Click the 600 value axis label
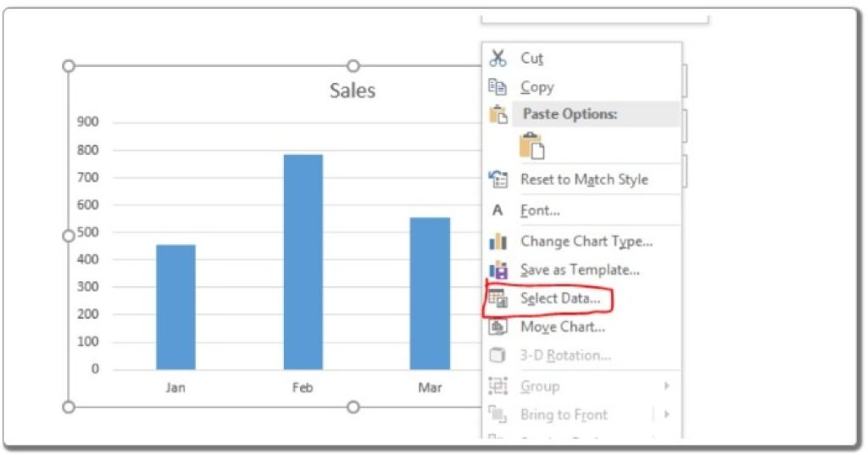 [x=88, y=205]
